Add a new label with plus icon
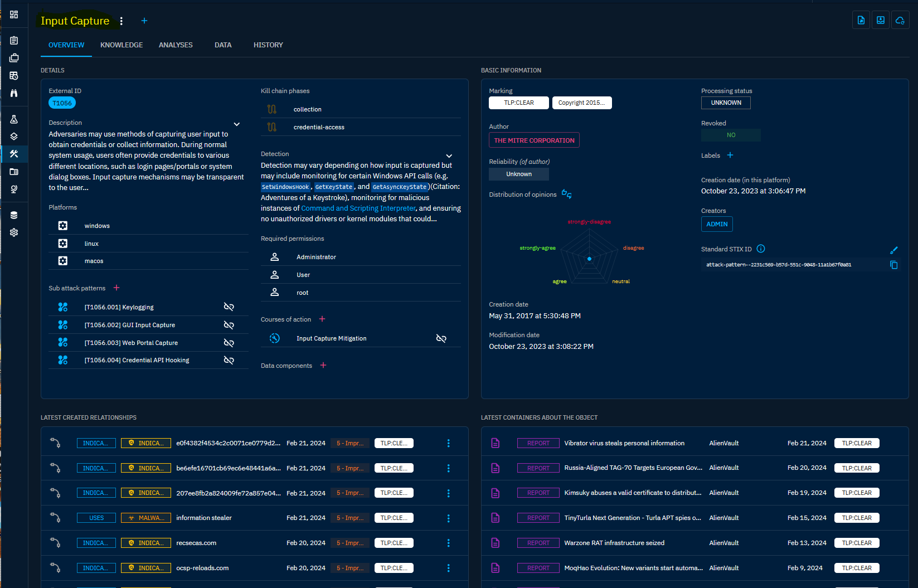The width and height of the screenshot is (918, 588). click(730, 155)
